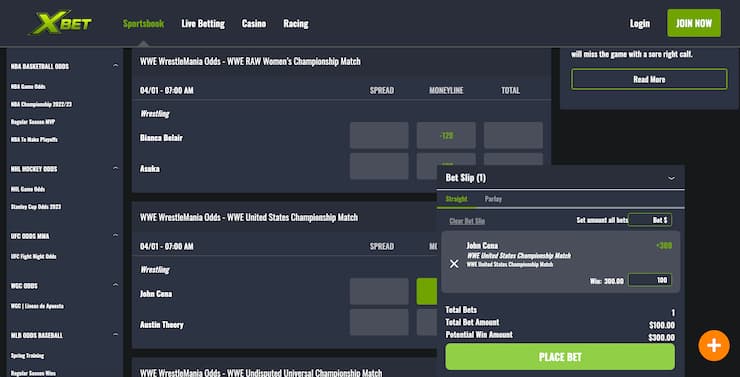Collapse NBA Basketball Odds section

point(116,66)
